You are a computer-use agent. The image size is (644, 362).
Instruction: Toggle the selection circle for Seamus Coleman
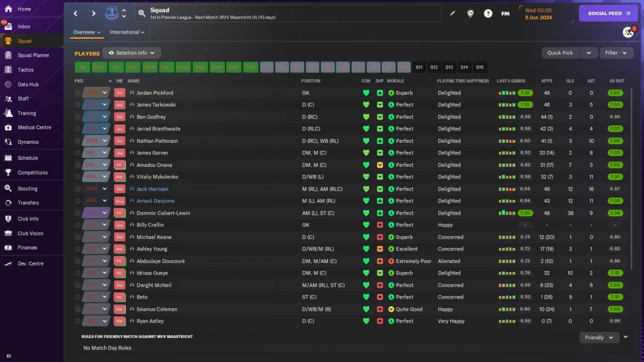pos(77,309)
